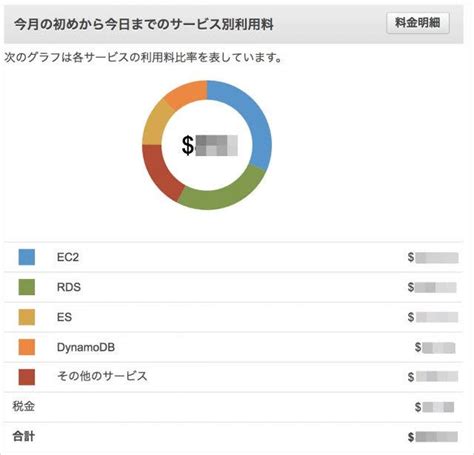Click the 合計 total row label
This screenshot has width=474, height=455.
point(23,436)
